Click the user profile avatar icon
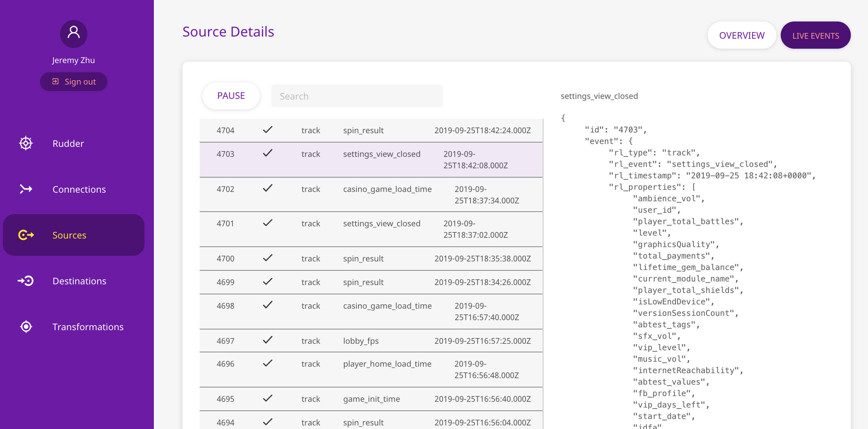This screenshot has width=868, height=429. 74,33
